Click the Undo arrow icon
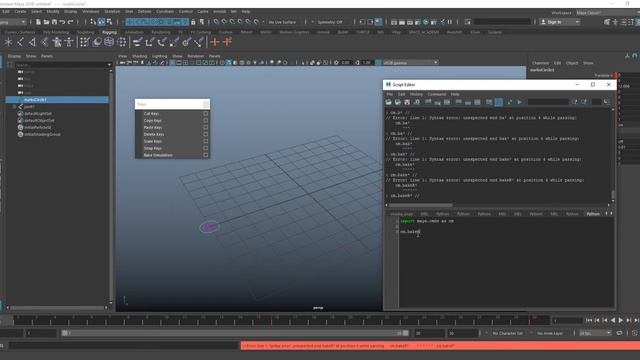This screenshot has width=640, height=360. click(x=62, y=22)
